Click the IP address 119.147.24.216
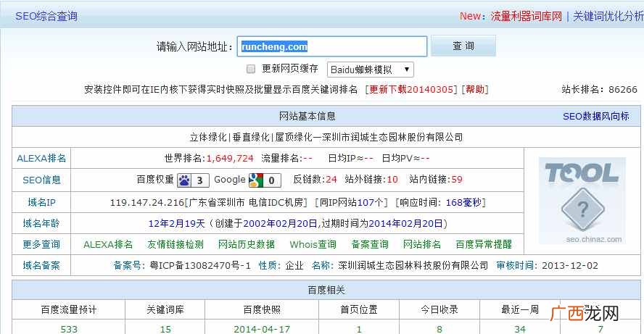 (147, 202)
